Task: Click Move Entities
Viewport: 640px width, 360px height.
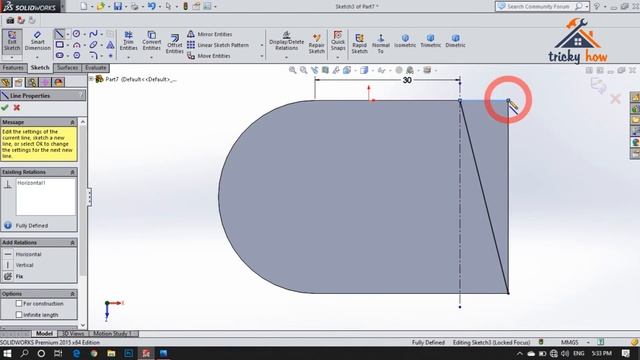Action: [209, 56]
